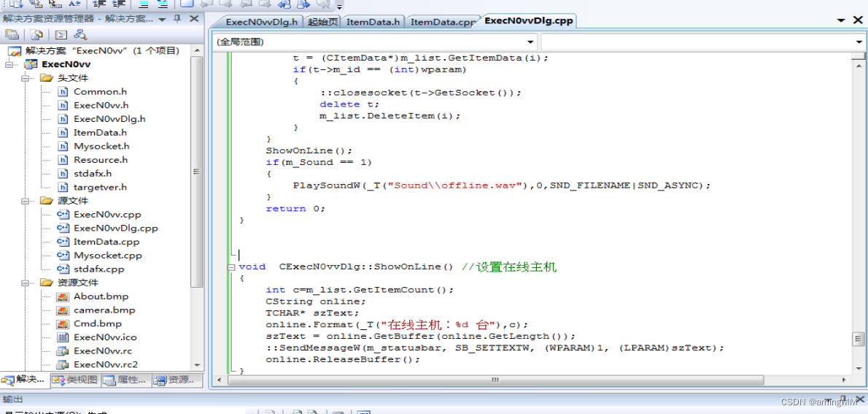Viewport: 868px width, 414px height.
Task: Click the decrease indent toolbar icon
Action: click(99, 4)
